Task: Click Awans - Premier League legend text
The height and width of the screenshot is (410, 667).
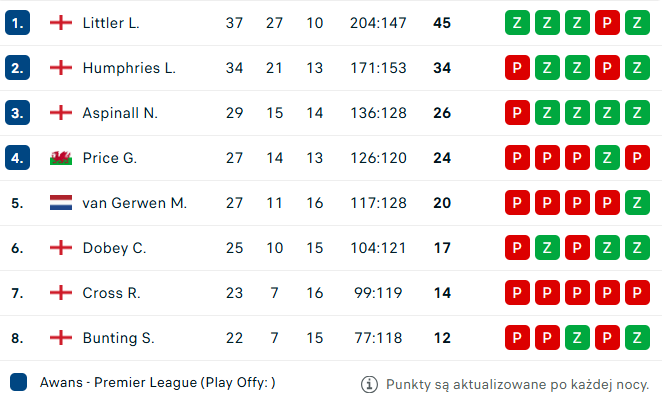Action: 158,383
